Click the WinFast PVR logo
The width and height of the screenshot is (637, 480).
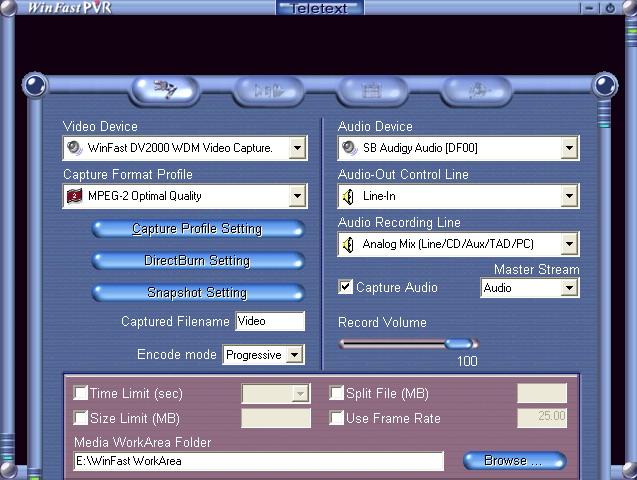(x=70, y=7)
